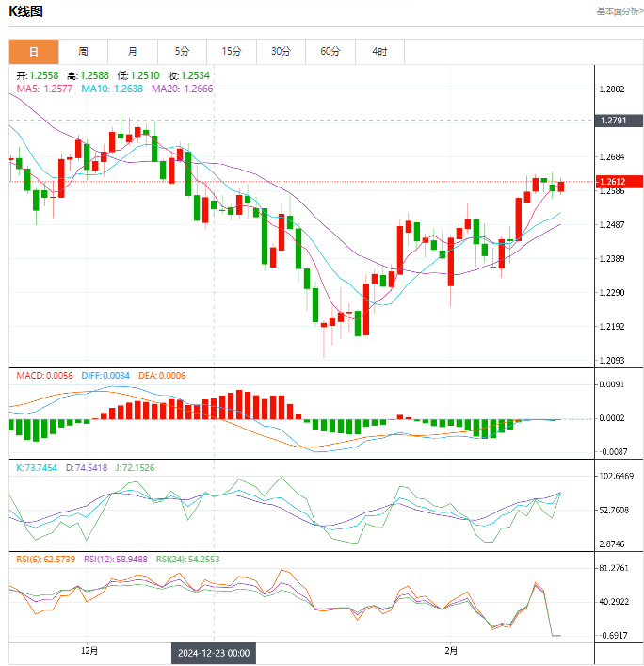Open the 4时 timeframe tab
The image size is (644, 666).
378,52
